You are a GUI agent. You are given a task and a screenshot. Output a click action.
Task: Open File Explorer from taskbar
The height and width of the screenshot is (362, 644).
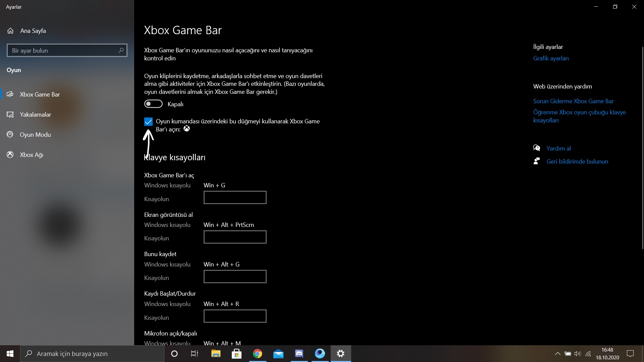point(216,354)
